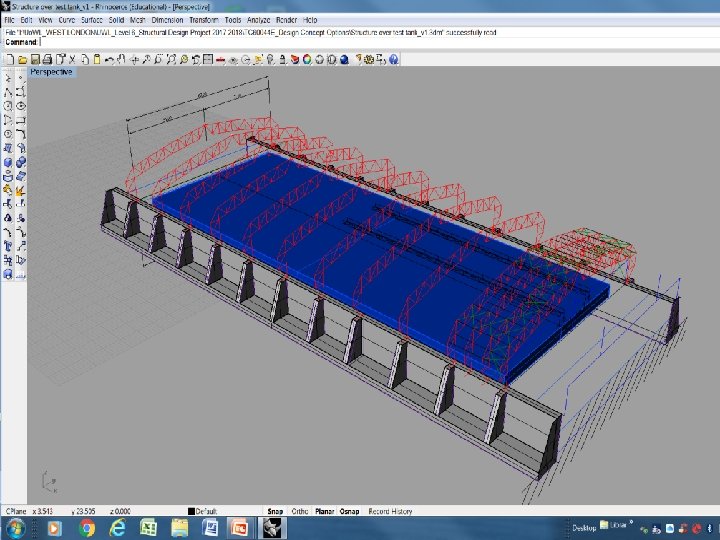Select the Box solid tool

coord(8,162)
